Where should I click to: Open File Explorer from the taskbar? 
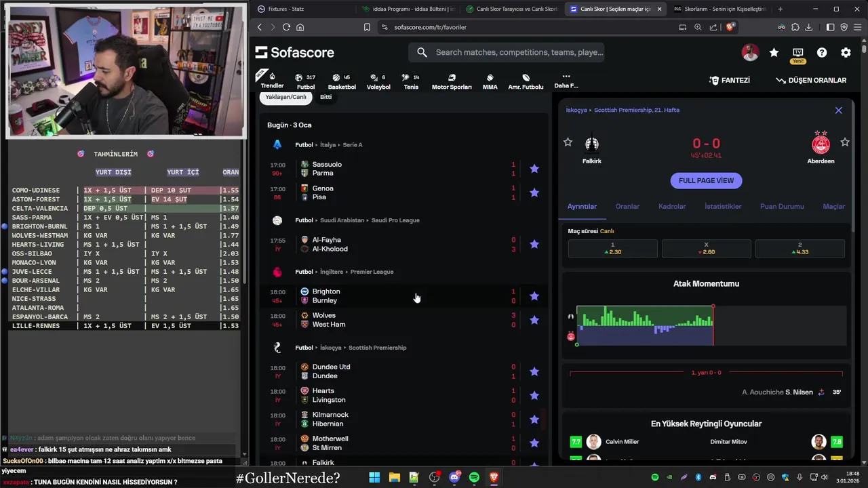click(x=394, y=478)
